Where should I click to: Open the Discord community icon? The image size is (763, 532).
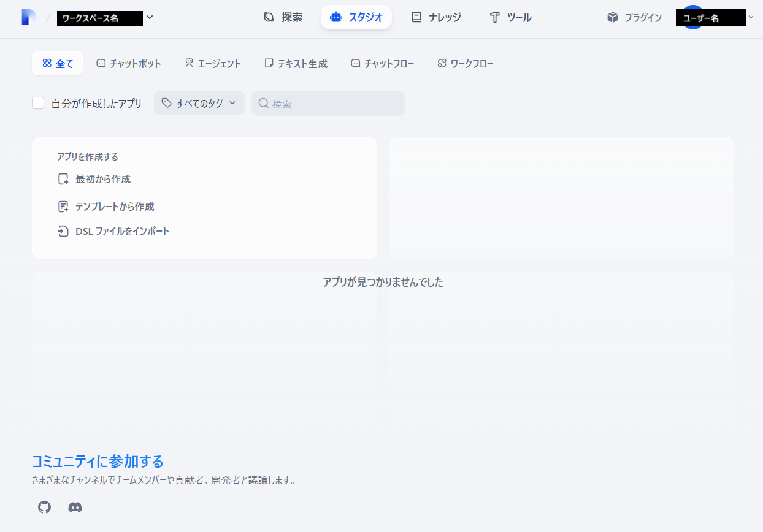(75, 507)
